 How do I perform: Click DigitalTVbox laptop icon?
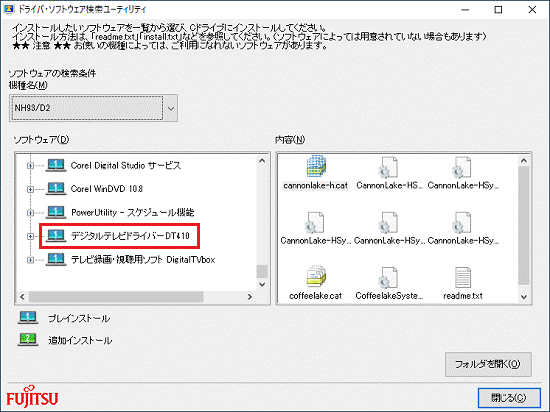tap(56, 259)
